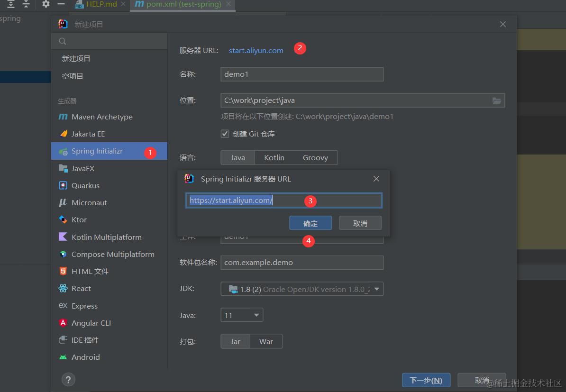Screen dimensions: 566x392
Task: Click 取消 in URL dialog
Action: coord(360,223)
